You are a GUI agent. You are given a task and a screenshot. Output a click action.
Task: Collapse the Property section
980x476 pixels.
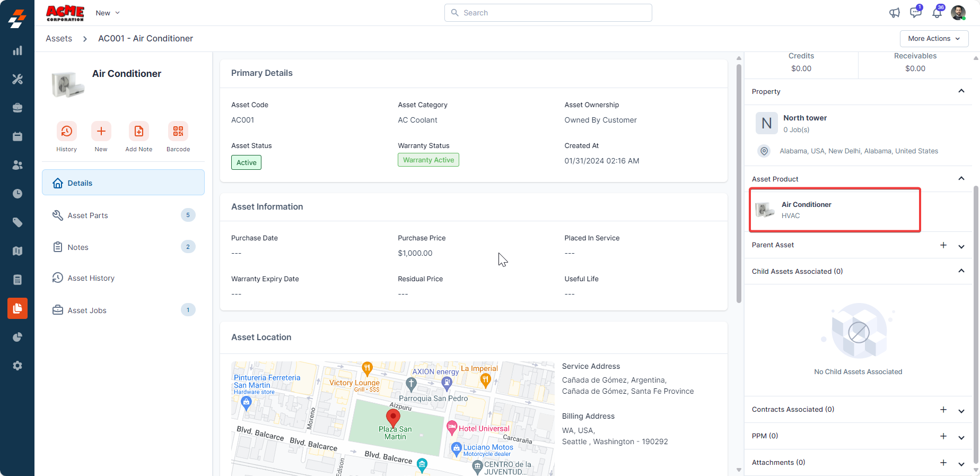coord(961,91)
